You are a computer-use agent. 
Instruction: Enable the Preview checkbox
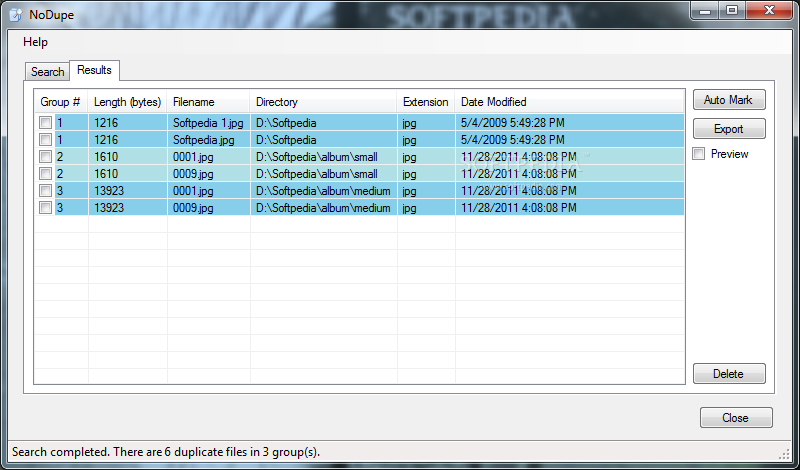click(x=698, y=154)
